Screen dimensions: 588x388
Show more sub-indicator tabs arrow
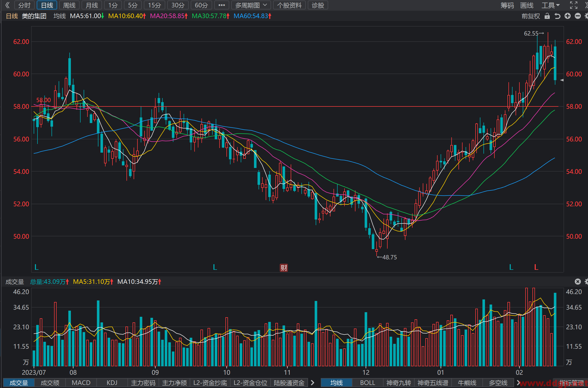pyautogui.click(x=313, y=383)
